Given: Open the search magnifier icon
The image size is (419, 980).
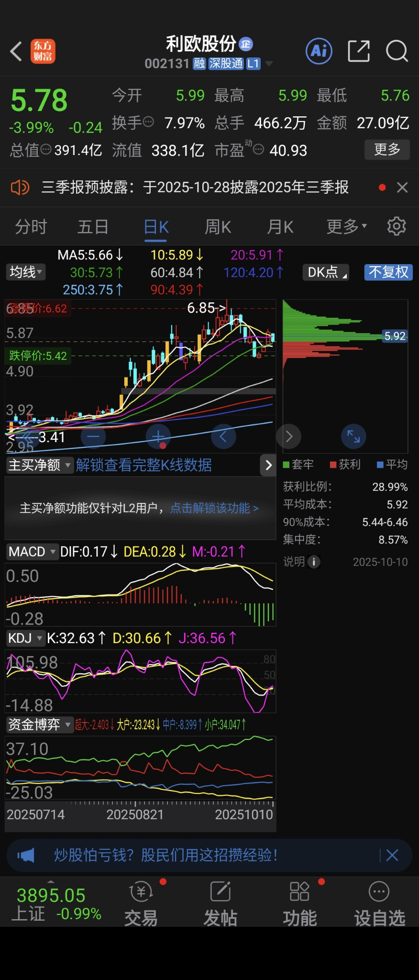Looking at the screenshot, I should [397, 51].
